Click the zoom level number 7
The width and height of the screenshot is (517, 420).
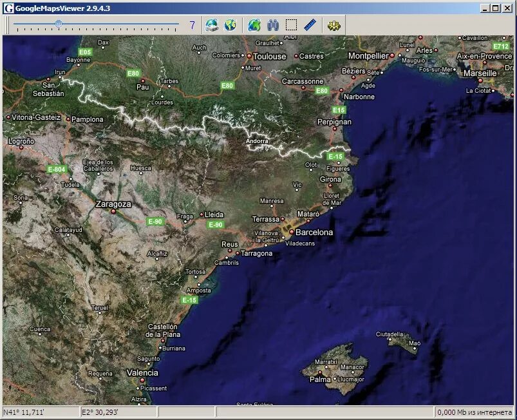[193, 25]
